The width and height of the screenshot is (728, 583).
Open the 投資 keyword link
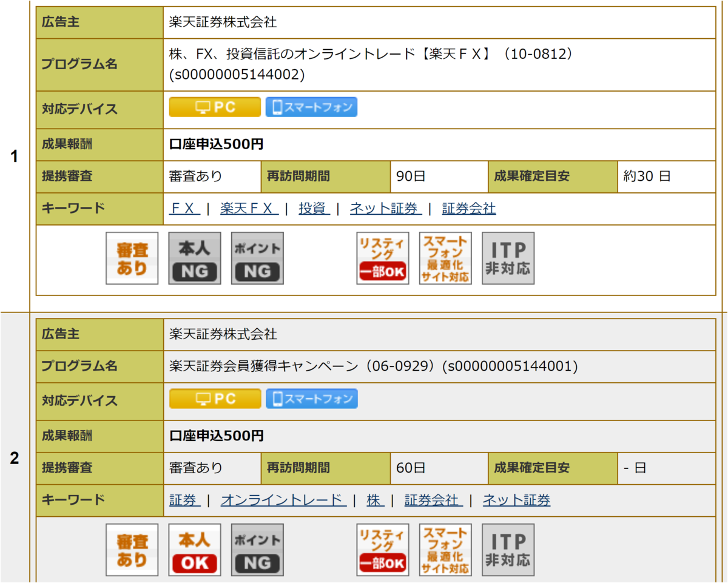click(314, 209)
